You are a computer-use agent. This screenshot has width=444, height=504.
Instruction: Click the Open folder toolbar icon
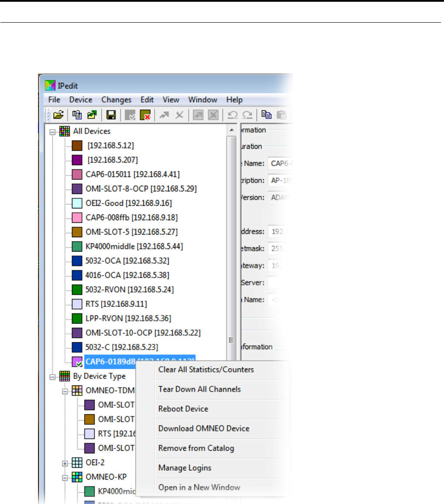[58, 115]
